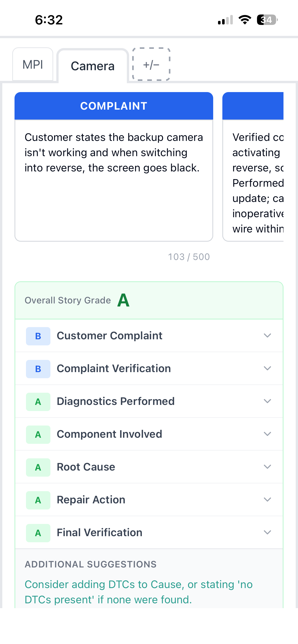The image size is (298, 644).
Task: Click the large A in Overall Story Grade
Action: pos(124,300)
